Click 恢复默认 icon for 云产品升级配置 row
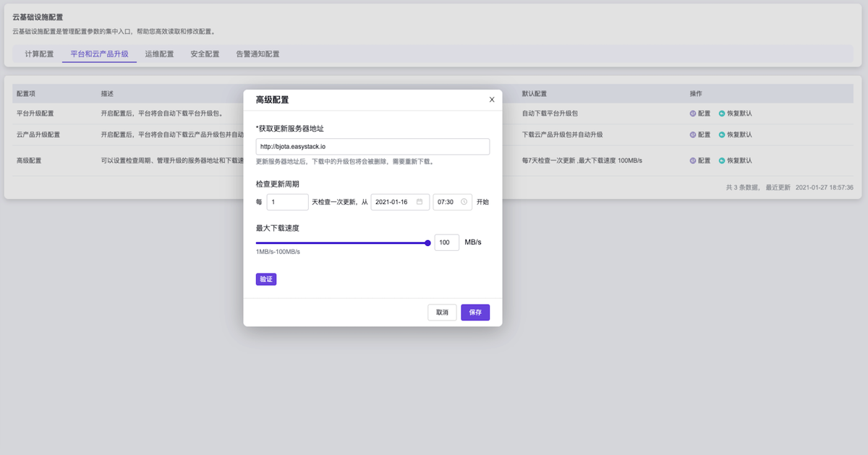868x455 pixels. (722, 135)
